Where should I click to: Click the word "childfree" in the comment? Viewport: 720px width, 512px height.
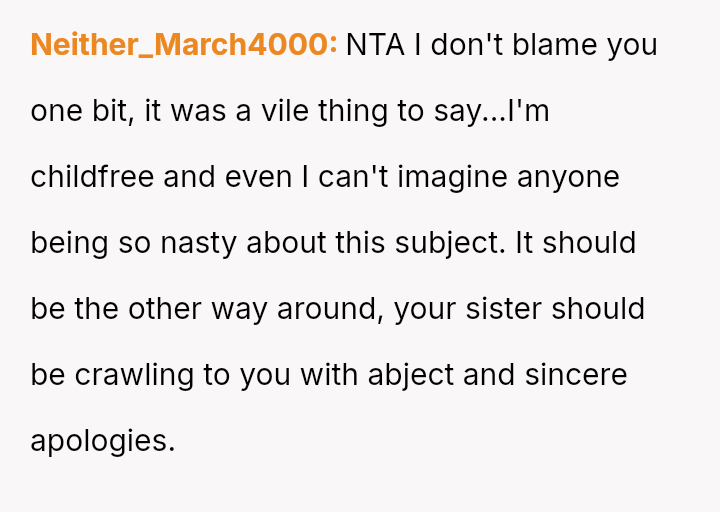[x=92, y=177]
